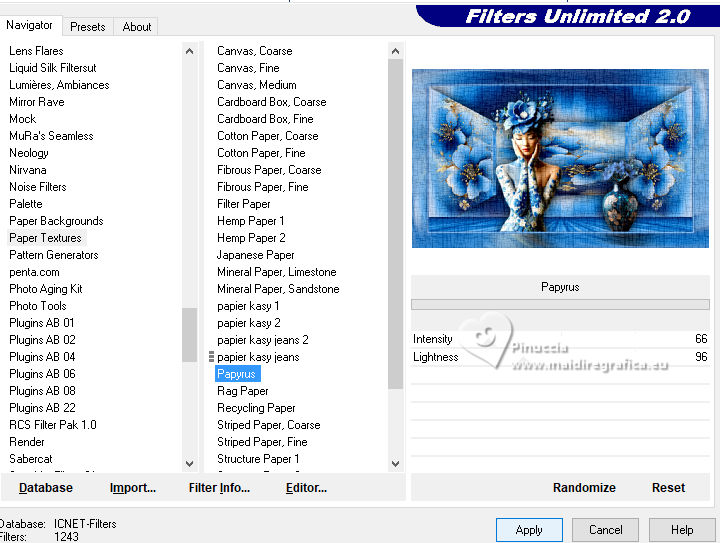
Task: Click the down arrow of the filter names list
Action: [395, 464]
